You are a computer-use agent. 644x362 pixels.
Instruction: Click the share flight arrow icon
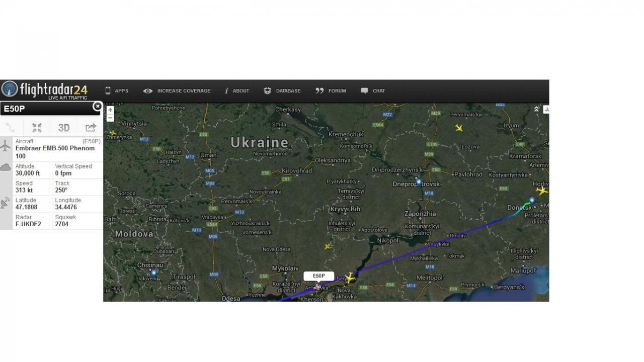coord(91,128)
